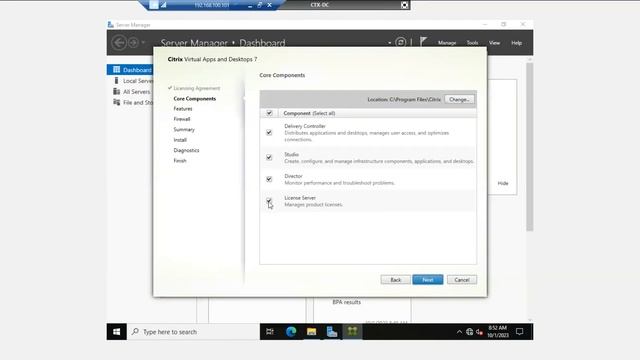Image resolution: width=640 pixels, height=360 pixels.
Task: Click Summary step in wizard list
Action: click(x=184, y=129)
